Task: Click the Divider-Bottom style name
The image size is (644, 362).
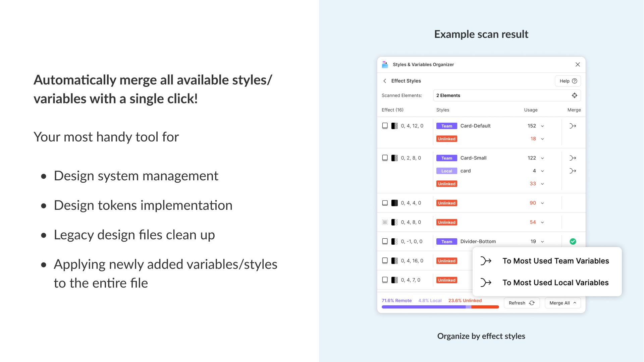Action: [x=478, y=242]
